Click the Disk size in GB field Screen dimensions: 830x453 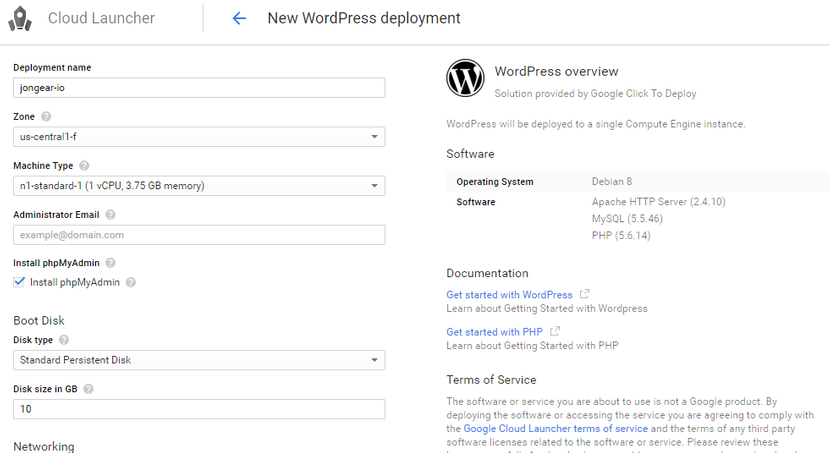(x=199, y=409)
